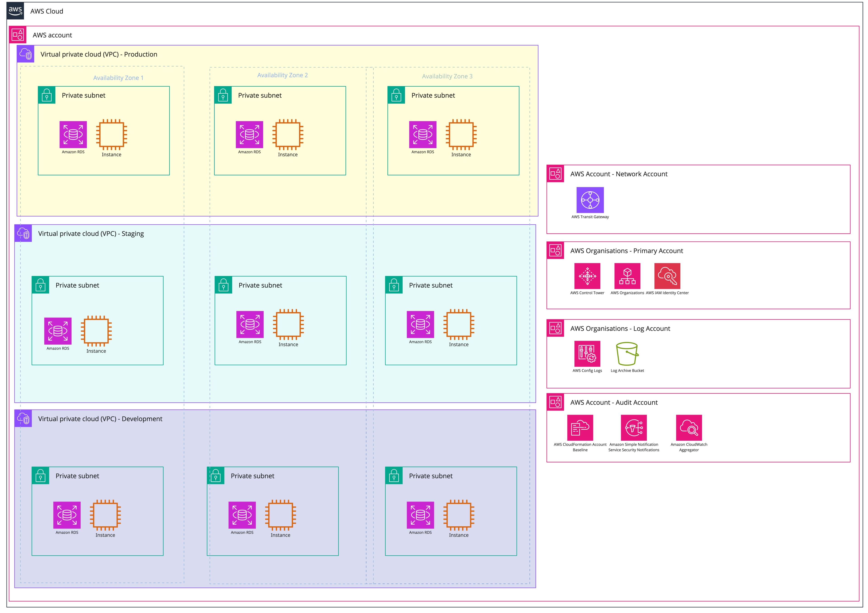The width and height of the screenshot is (868, 613).
Task: Click Primary Account group icon
Action: [556, 250]
